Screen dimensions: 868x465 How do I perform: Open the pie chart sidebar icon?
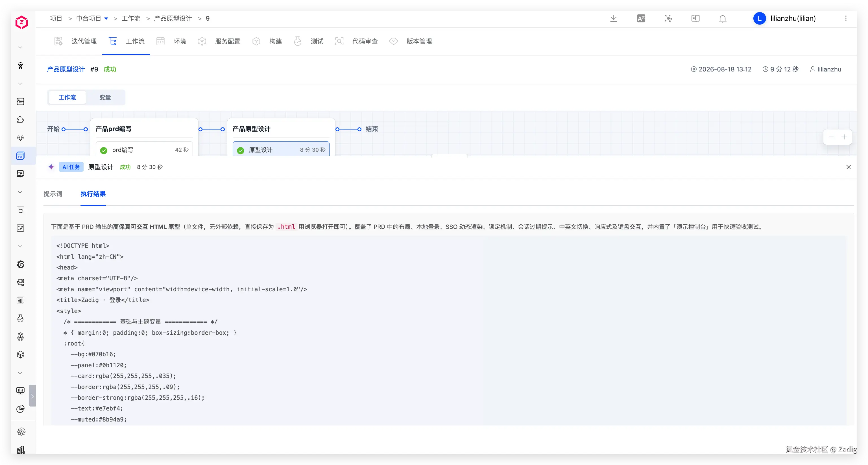click(x=21, y=409)
